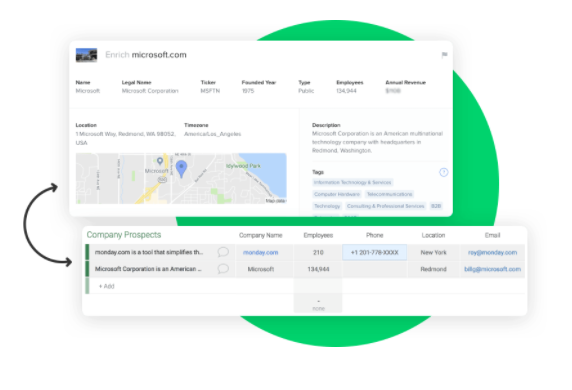Click the Redmond location cell
The image size is (572, 390).
(433, 269)
